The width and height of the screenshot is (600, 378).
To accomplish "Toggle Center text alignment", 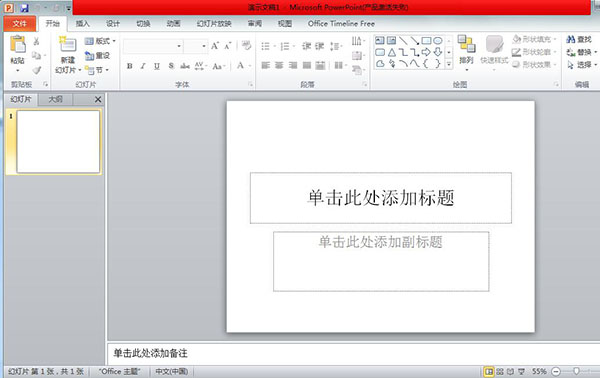I will pyautogui.click(x=279, y=65).
